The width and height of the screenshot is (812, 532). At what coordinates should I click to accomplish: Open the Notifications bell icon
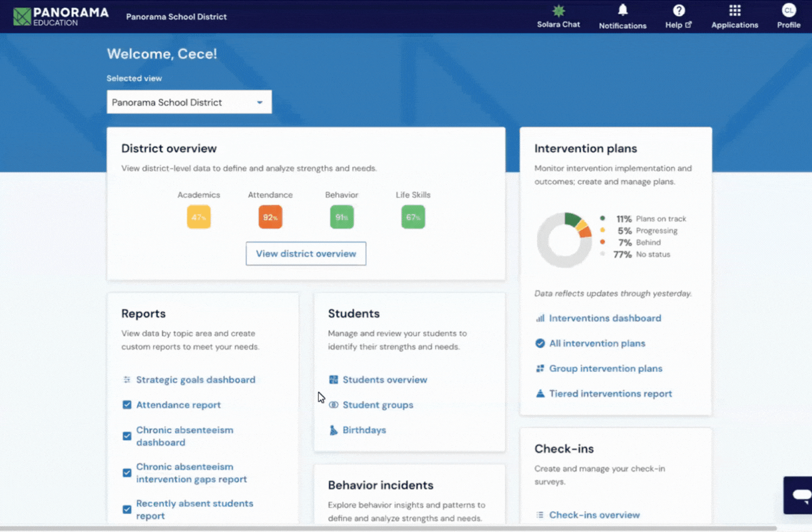pyautogui.click(x=622, y=10)
